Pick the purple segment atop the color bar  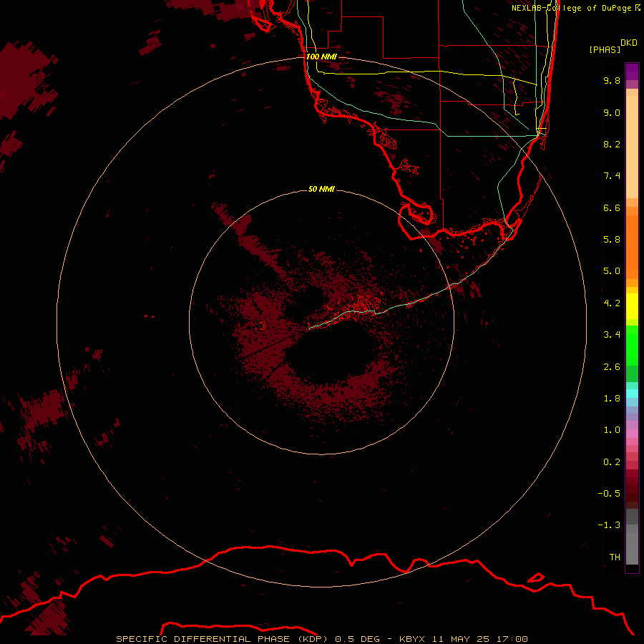(632, 72)
